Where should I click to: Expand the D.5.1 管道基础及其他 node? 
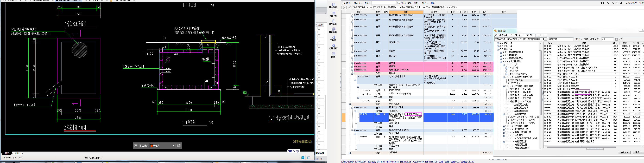tap(501, 52)
